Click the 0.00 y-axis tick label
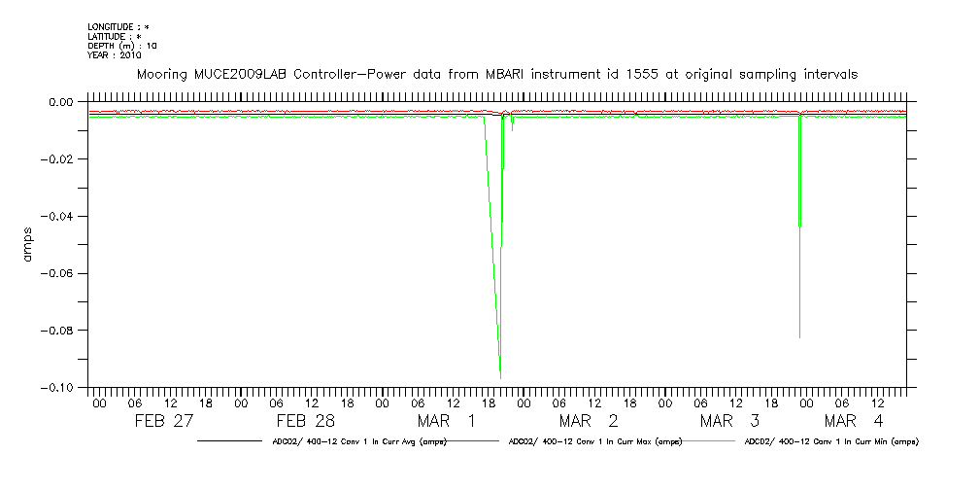This screenshot has width=980, height=490. [60, 102]
